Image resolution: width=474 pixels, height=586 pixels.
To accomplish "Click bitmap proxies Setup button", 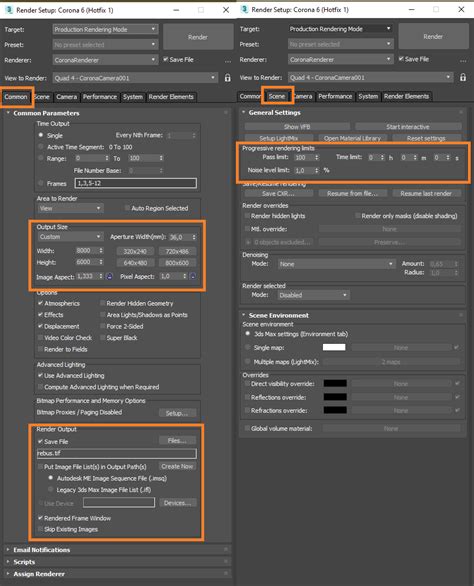I will coord(177,413).
